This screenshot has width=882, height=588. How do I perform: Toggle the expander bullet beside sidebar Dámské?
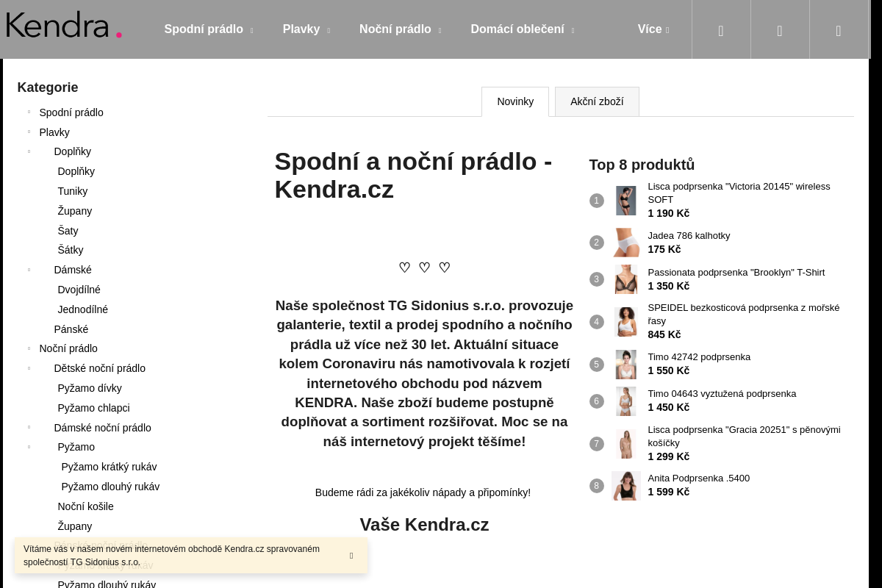point(29,270)
